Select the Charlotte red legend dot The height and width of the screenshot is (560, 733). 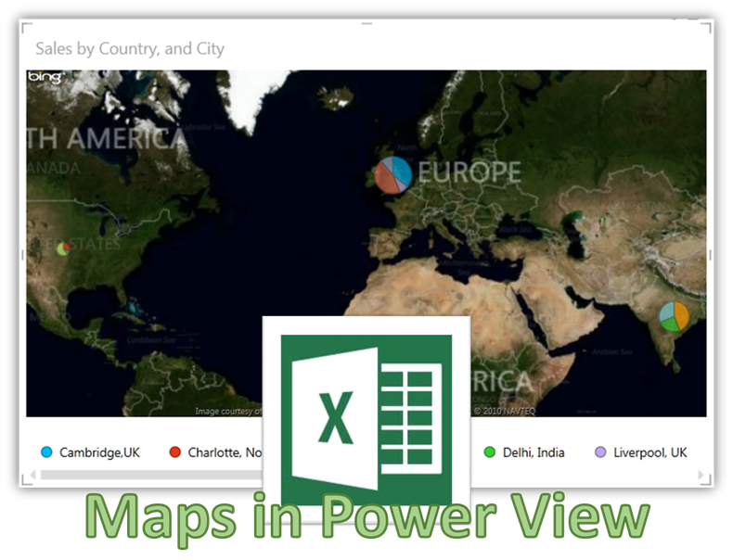174,452
